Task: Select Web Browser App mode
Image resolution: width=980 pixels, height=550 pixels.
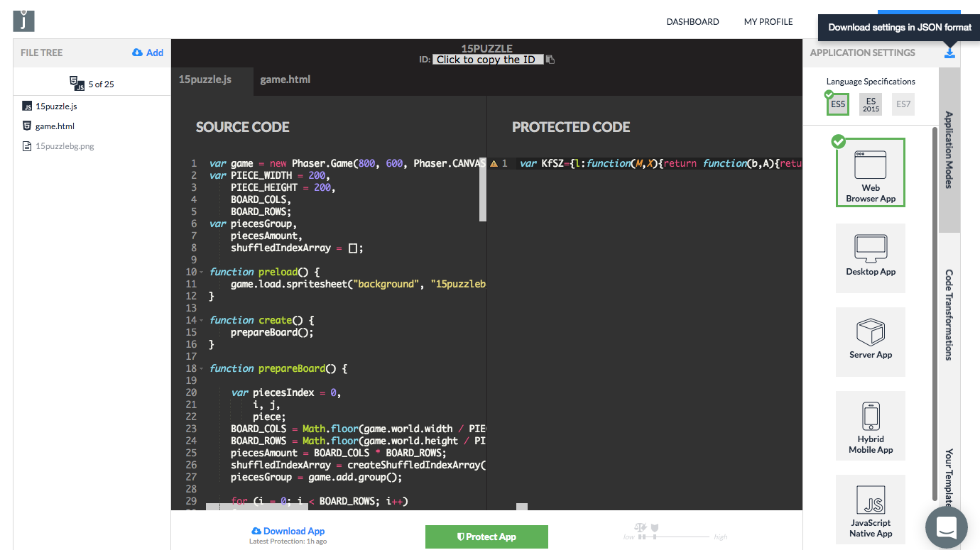Action: coord(871,172)
